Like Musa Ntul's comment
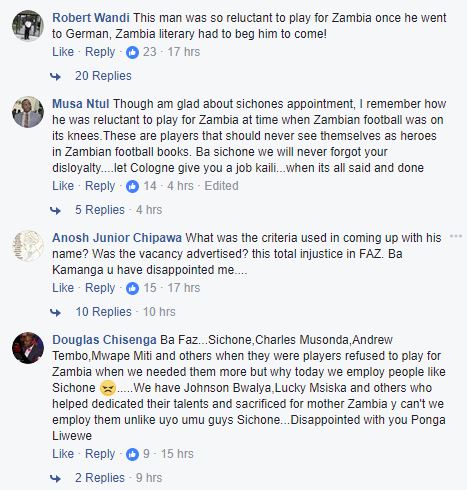467x490 pixels. pos(63,186)
